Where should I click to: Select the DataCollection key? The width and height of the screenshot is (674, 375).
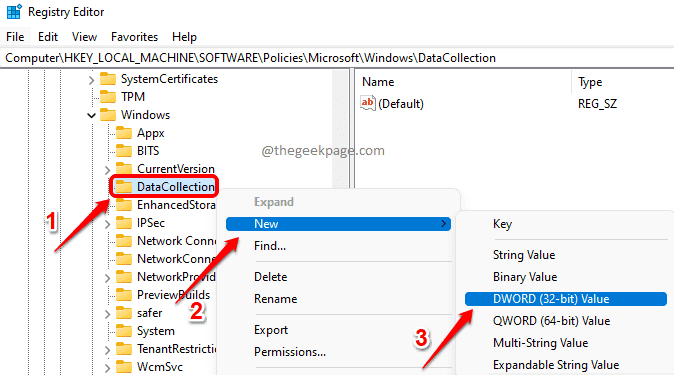pyautogui.click(x=176, y=187)
